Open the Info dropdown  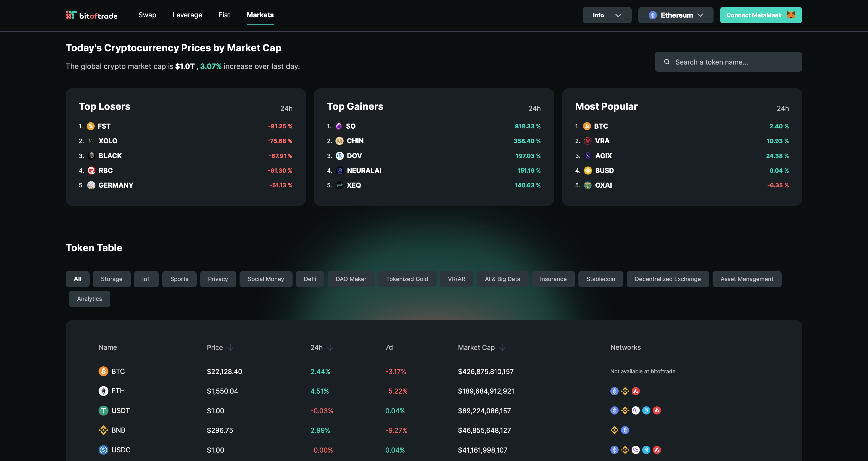607,15
